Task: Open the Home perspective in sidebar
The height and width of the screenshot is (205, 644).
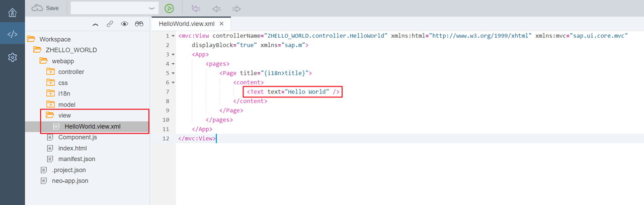Action: pos(12,12)
